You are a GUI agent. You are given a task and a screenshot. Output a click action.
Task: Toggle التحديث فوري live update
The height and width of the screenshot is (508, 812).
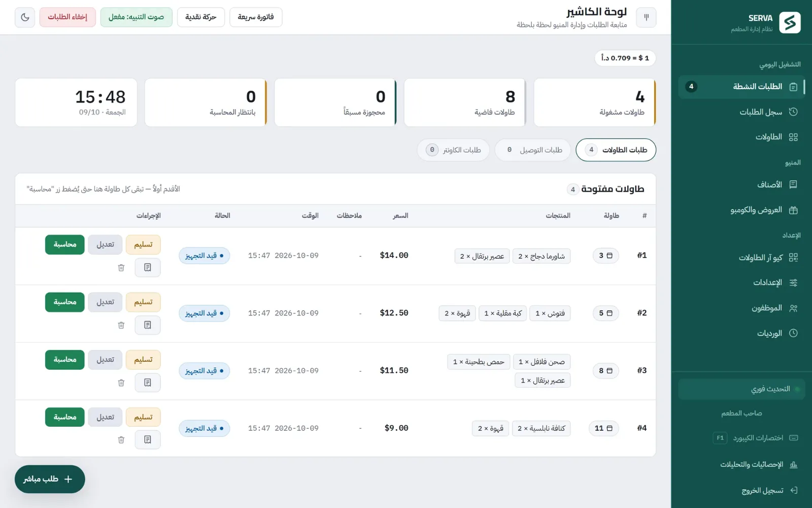741,389
